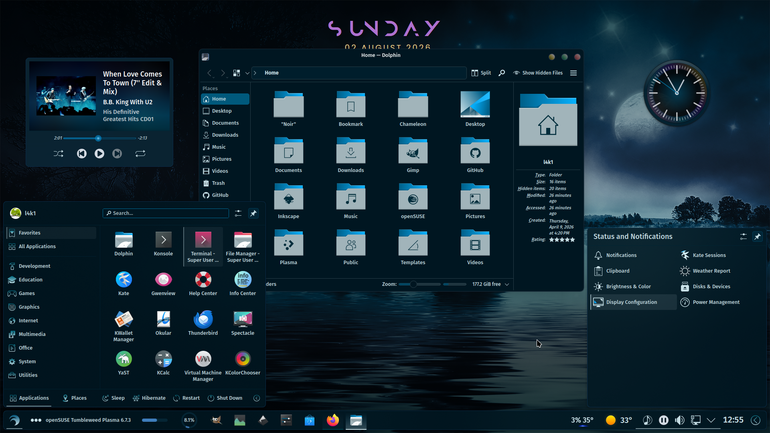Toggle Show Hidden Files in Dolphin
The height and width of the screenshot is (433, 770).
538,73
